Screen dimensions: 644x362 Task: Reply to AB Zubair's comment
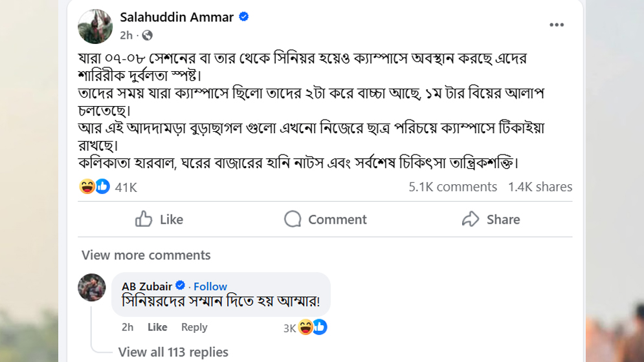coord(194,327)
